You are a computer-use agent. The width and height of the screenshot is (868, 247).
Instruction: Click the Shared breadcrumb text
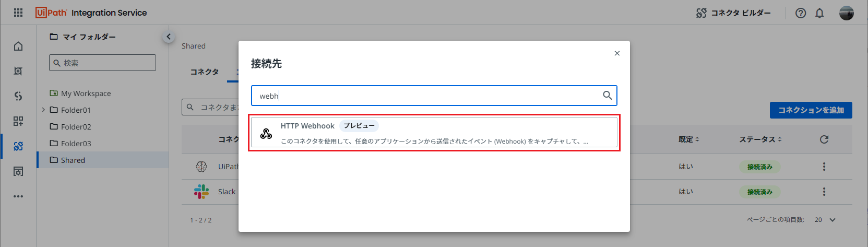[194, 46]
